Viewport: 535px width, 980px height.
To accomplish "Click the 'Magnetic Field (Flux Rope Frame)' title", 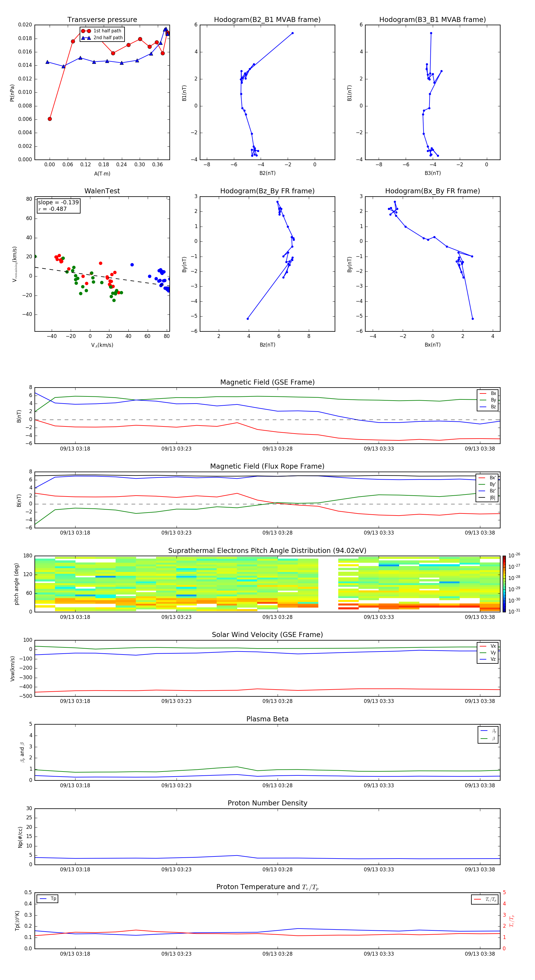I will point(267,467).
